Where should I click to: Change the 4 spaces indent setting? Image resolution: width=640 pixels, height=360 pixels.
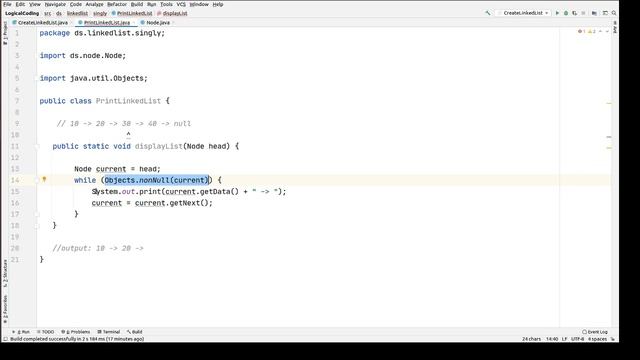(597, 339)
